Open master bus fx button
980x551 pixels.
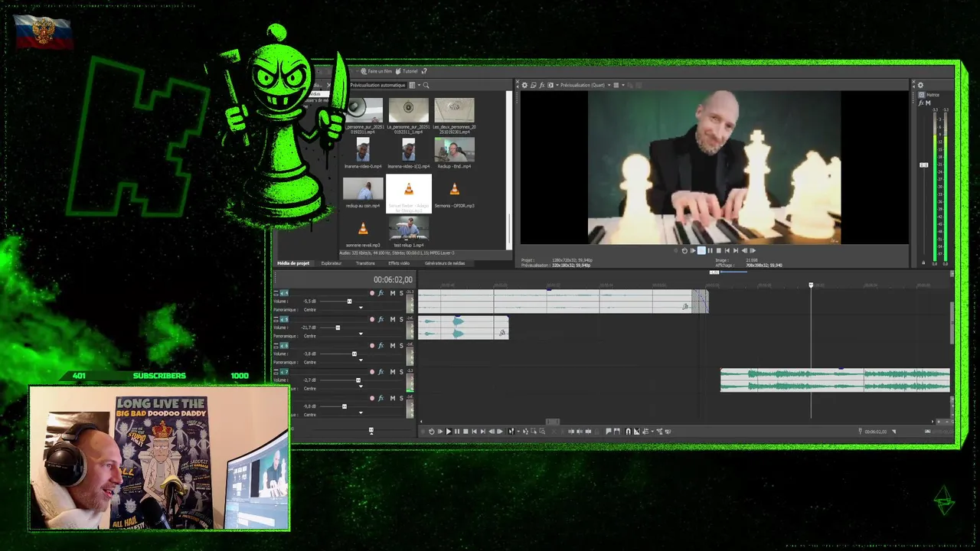(x=920, y=103)
